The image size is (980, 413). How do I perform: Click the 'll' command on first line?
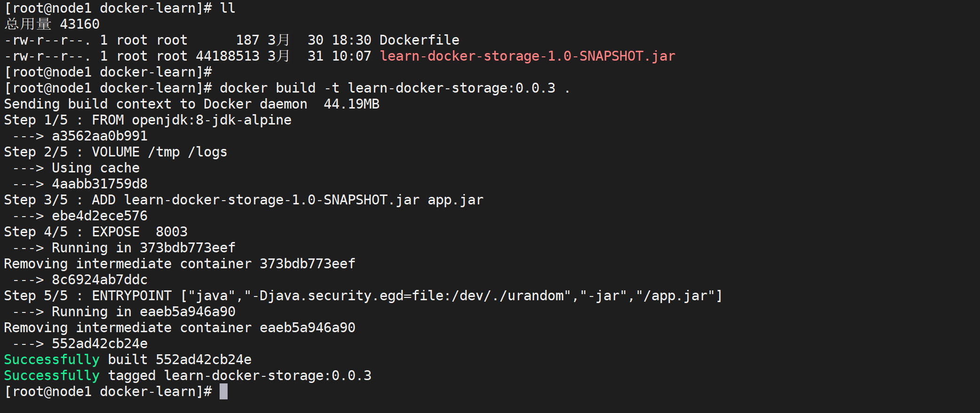click(x=228, y=8)
